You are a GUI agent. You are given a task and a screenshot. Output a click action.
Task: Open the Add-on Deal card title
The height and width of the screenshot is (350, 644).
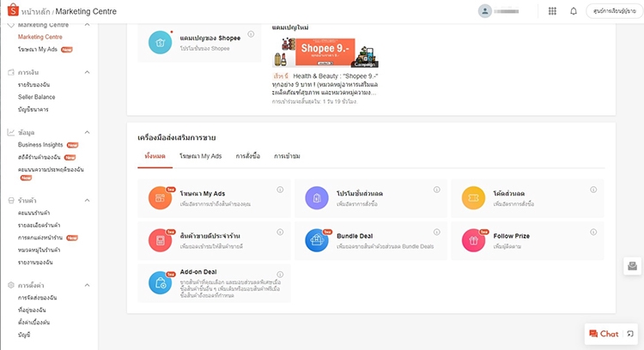pyautogui.click(x=198, y=272)
